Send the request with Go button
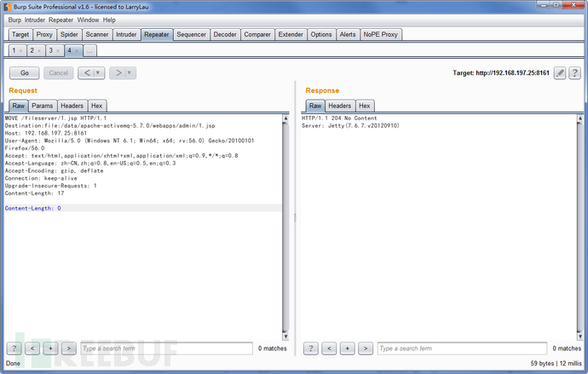Viewport: 588px width, 374px height. tap(25, 72)
